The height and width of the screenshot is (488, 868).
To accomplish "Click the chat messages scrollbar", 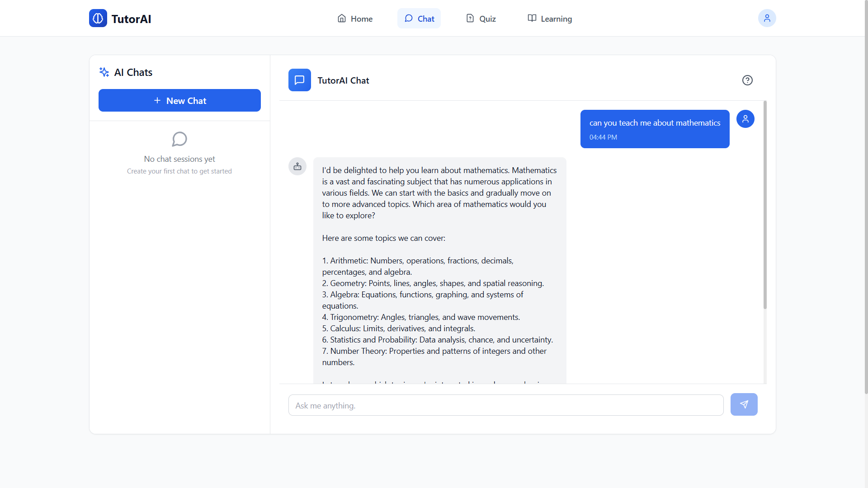I will [765, 206].
